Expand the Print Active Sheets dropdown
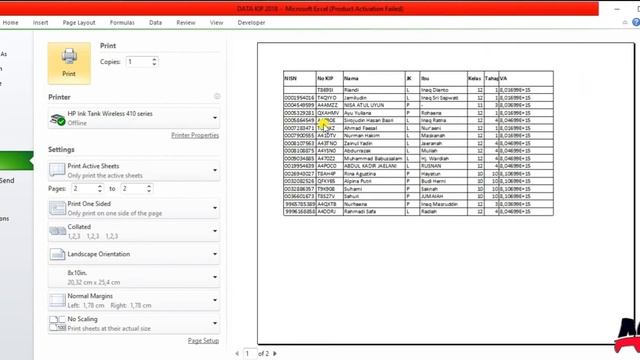 (x=134, y=170)
